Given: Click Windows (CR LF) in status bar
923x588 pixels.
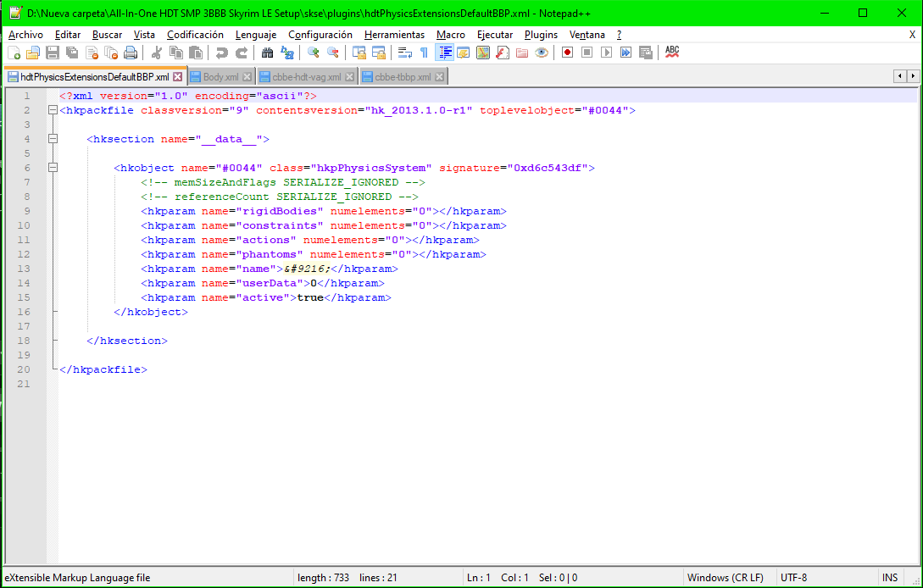Looking at the screenshot, I should [x=726, y=578].
